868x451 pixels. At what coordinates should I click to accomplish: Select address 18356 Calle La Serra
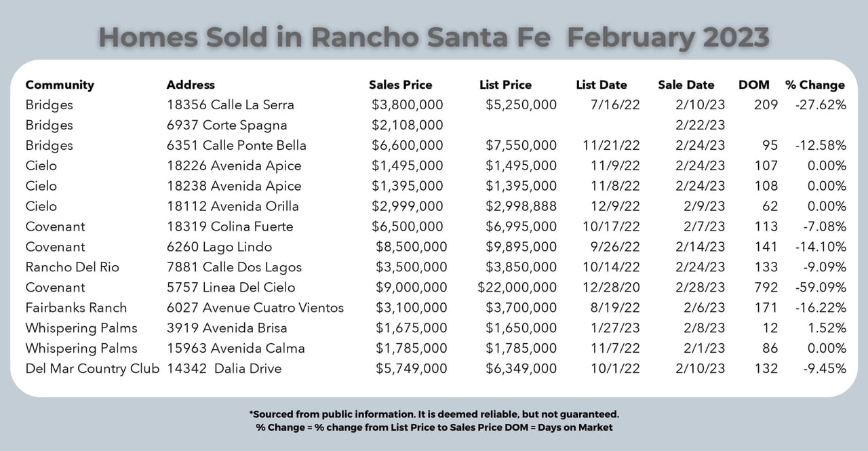click(230, 105)
